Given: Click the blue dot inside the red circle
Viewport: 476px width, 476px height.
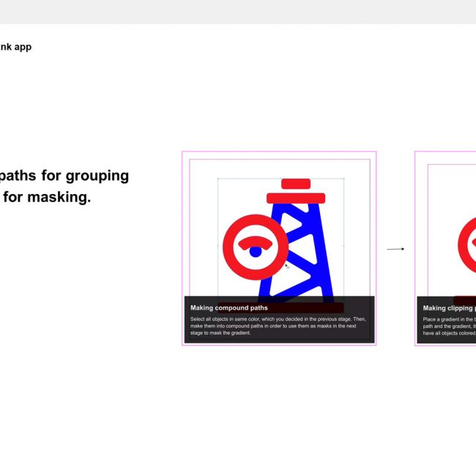Looking at the screenshot, I should (255, 252).
